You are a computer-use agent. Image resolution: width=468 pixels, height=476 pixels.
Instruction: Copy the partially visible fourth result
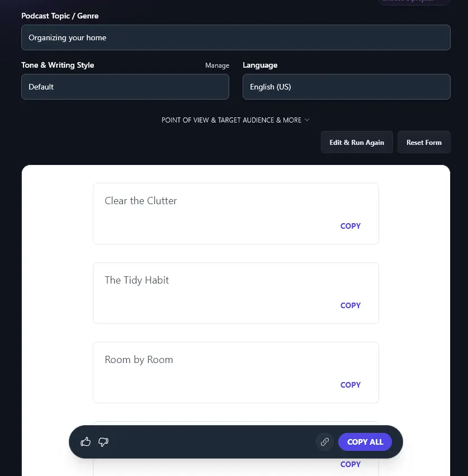[x=350, y=464]
